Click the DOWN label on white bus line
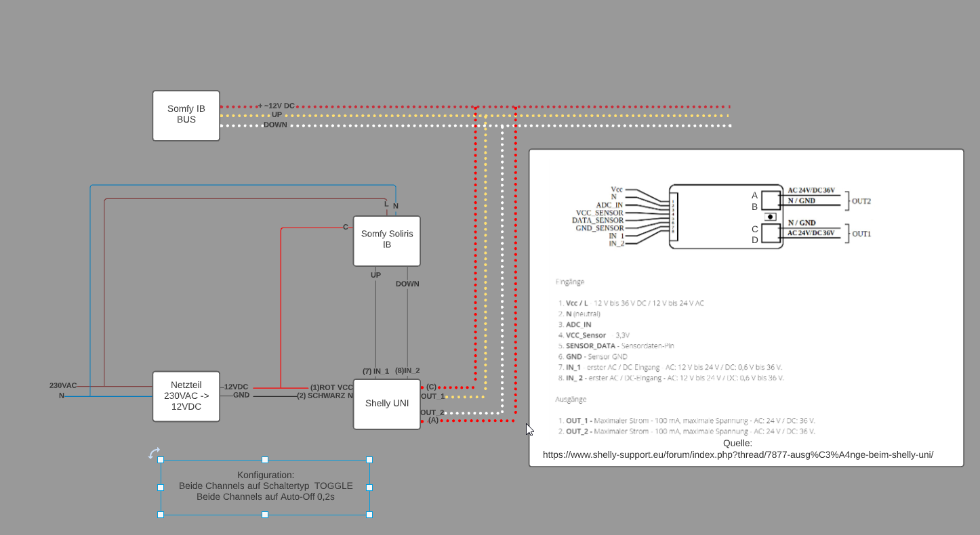Image resolution: width=980 pixels, height=535 pixels. click(x=275, y=125)
